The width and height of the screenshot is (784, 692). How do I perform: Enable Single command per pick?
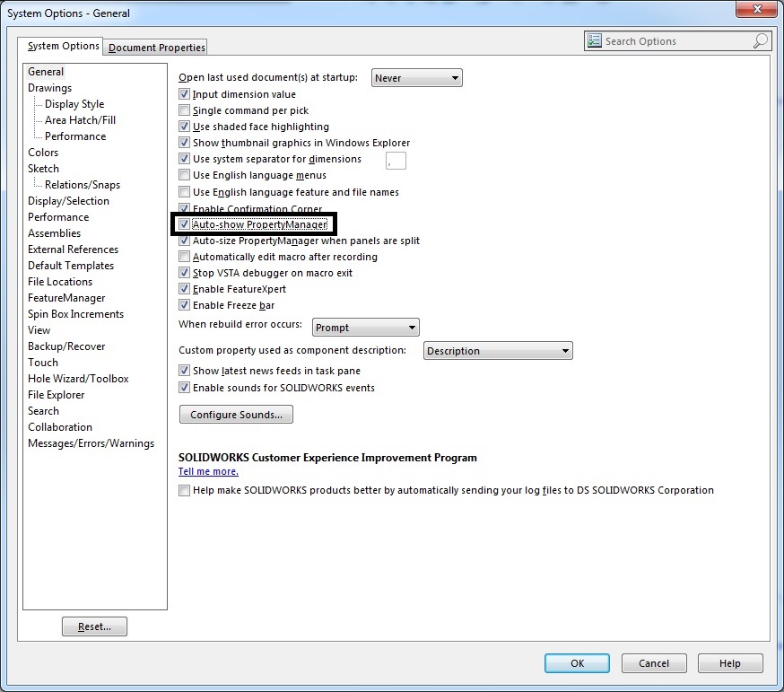(x=185, y=110)
